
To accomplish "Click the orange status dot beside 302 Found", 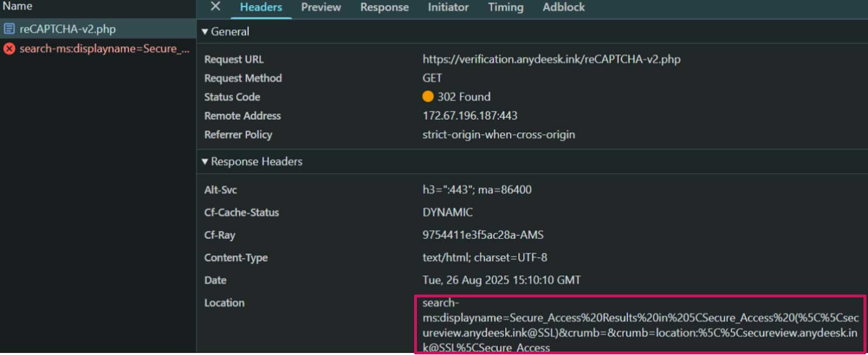I will click(x=428, y=96).
